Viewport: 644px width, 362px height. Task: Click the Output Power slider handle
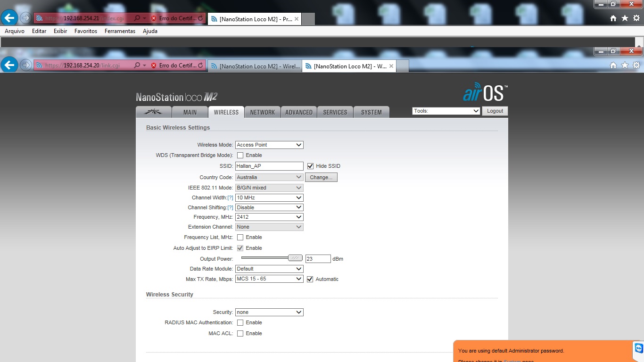pos(295,258)
